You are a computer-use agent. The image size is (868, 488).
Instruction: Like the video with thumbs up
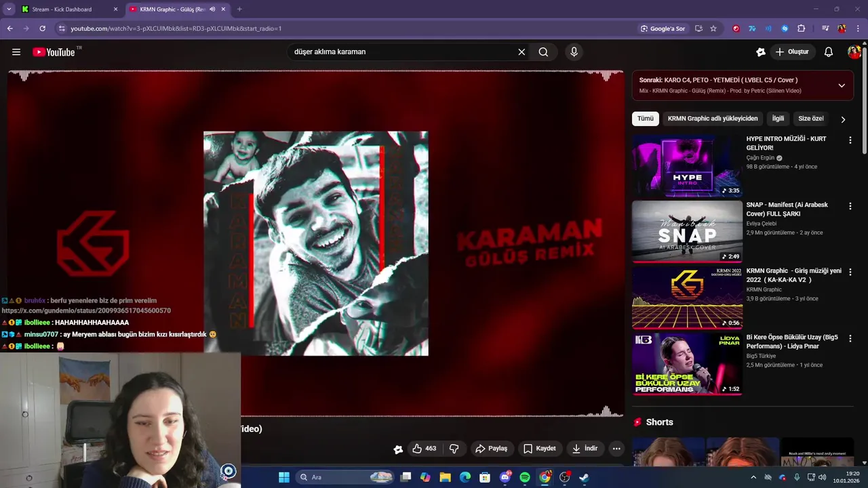(x=425, y=449)
